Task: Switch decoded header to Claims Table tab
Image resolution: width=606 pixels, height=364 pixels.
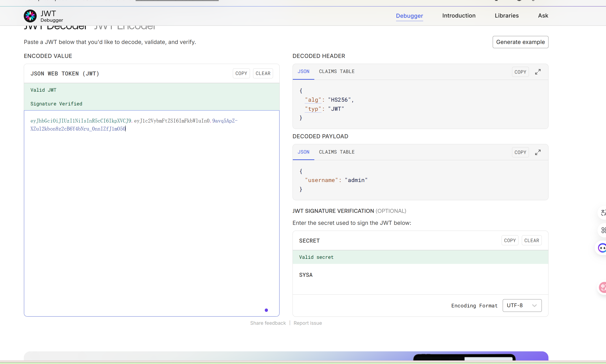Action: 337,71
